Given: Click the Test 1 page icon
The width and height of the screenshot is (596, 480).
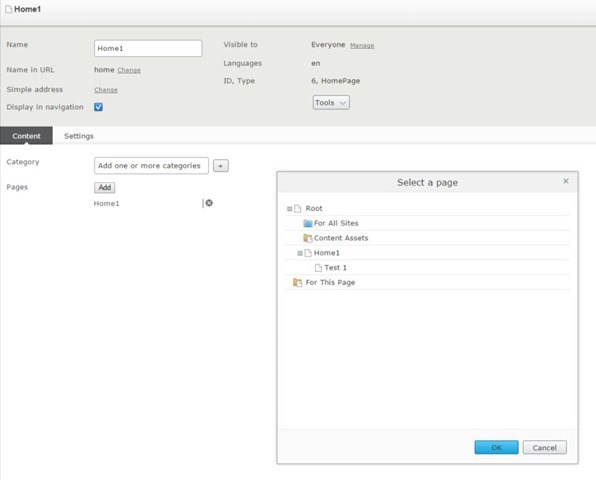Looking at the screenshot, I should pyautogui.click(x=318, y=268).
